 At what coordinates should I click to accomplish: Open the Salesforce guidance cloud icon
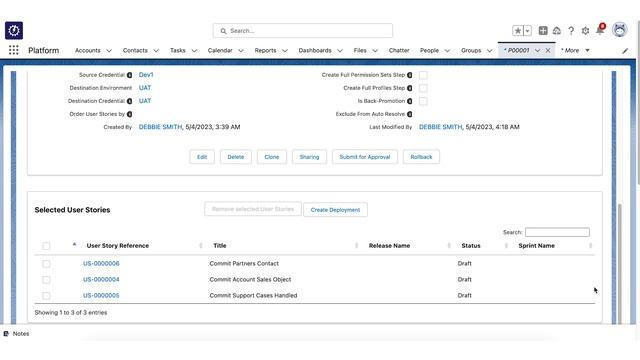pos(557,31)
